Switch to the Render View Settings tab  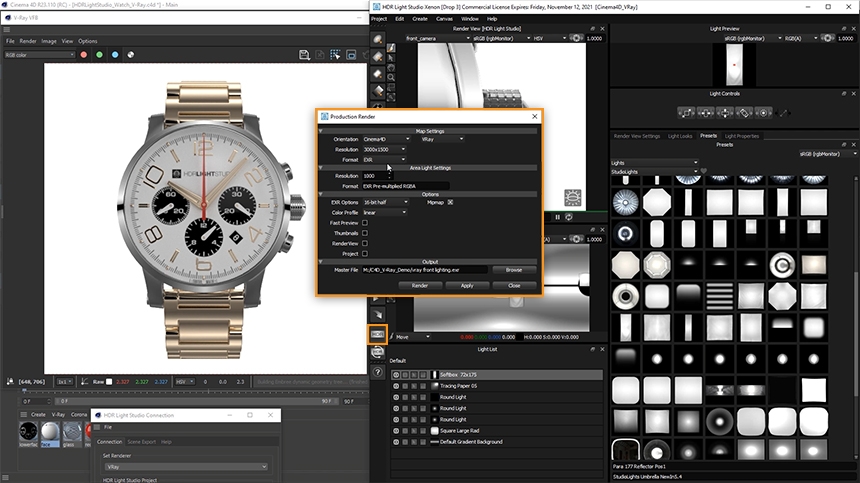(637, 136)
